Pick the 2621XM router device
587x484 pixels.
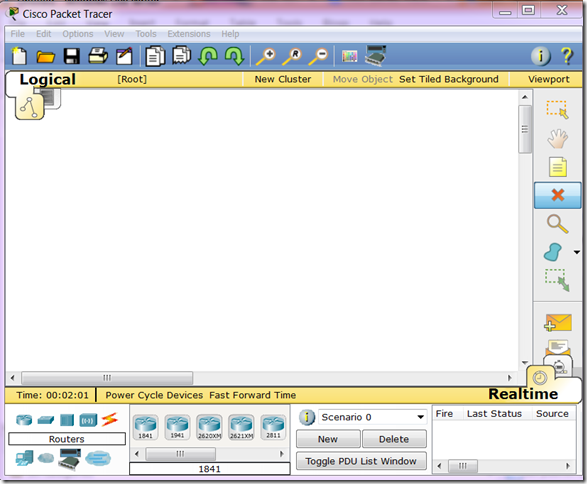[241, 427]
